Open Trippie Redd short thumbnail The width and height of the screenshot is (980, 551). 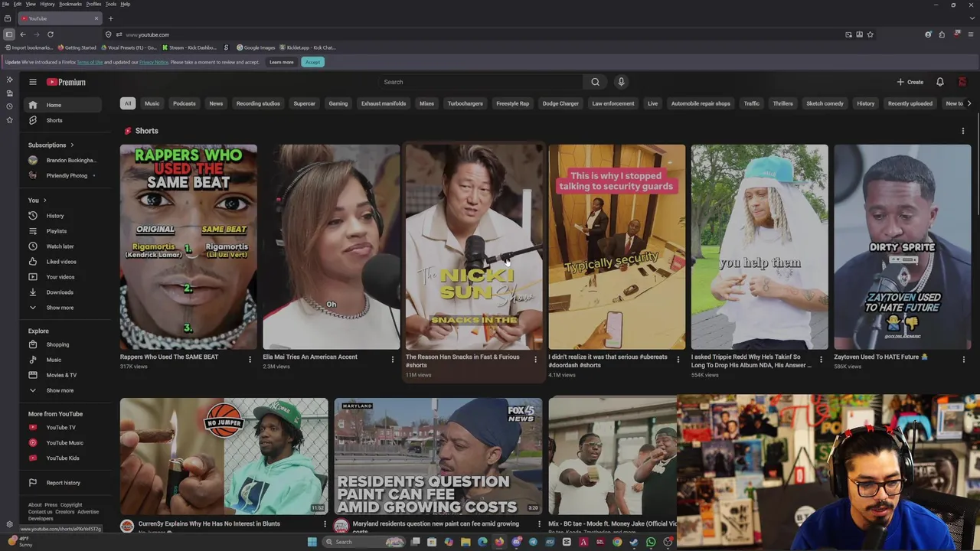click(x=759, y=247)
